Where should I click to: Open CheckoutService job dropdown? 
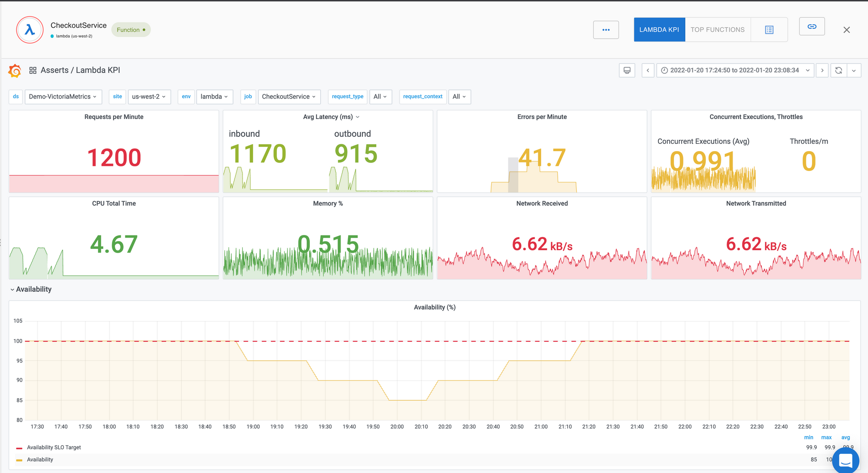(x=289, y=96)
